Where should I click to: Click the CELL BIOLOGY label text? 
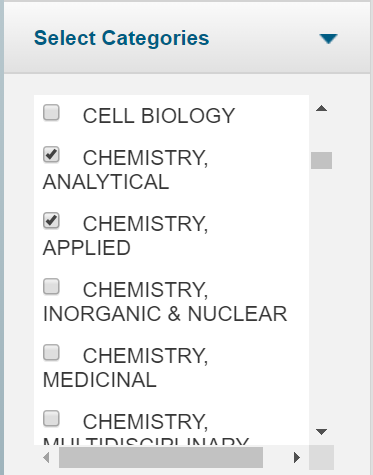159,116
